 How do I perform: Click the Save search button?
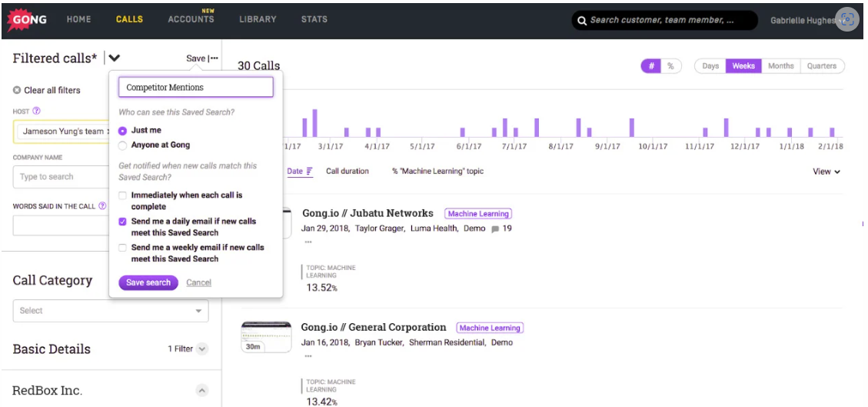(148, 282)
